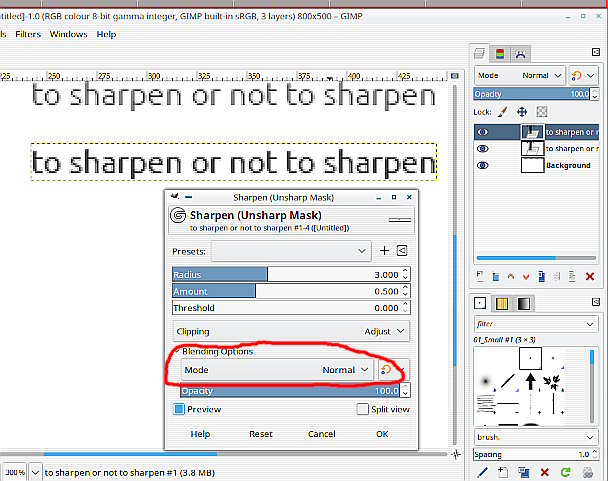
Task: Hide the Background layer
Action: click(x=483, y=165)
